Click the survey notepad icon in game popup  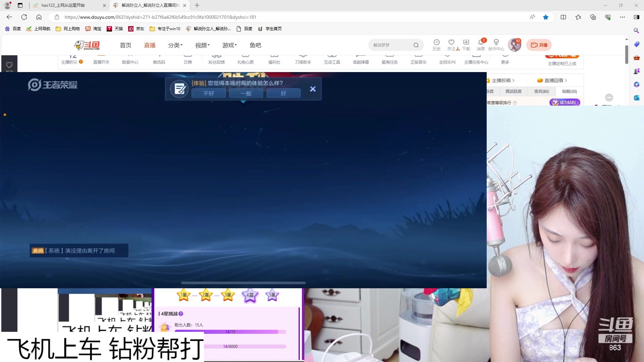tap(179, 89)
